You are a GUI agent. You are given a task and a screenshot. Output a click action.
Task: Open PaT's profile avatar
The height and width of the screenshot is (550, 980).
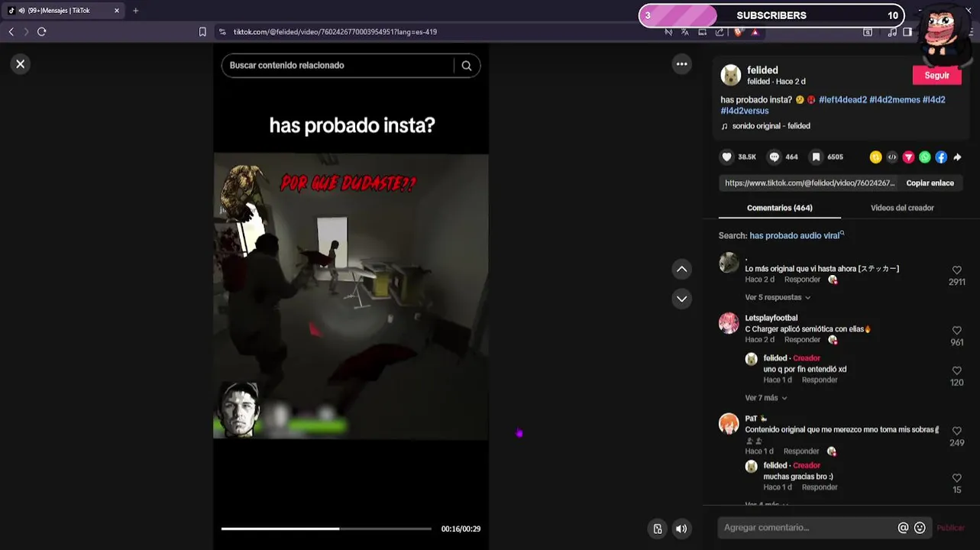(x=729, y=424)
